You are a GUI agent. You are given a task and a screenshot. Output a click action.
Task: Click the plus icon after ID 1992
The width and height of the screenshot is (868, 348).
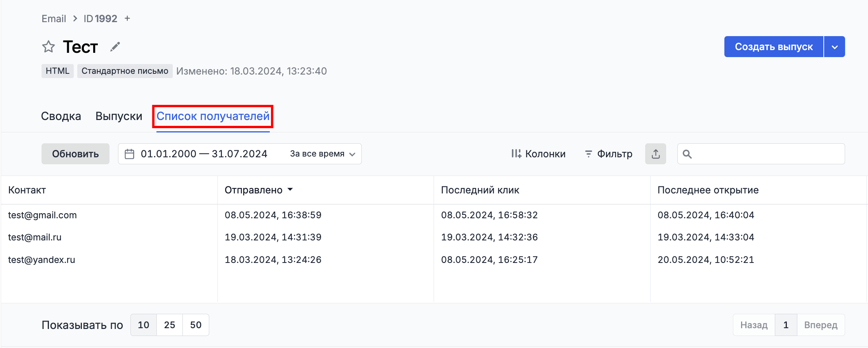pos(127,19)
